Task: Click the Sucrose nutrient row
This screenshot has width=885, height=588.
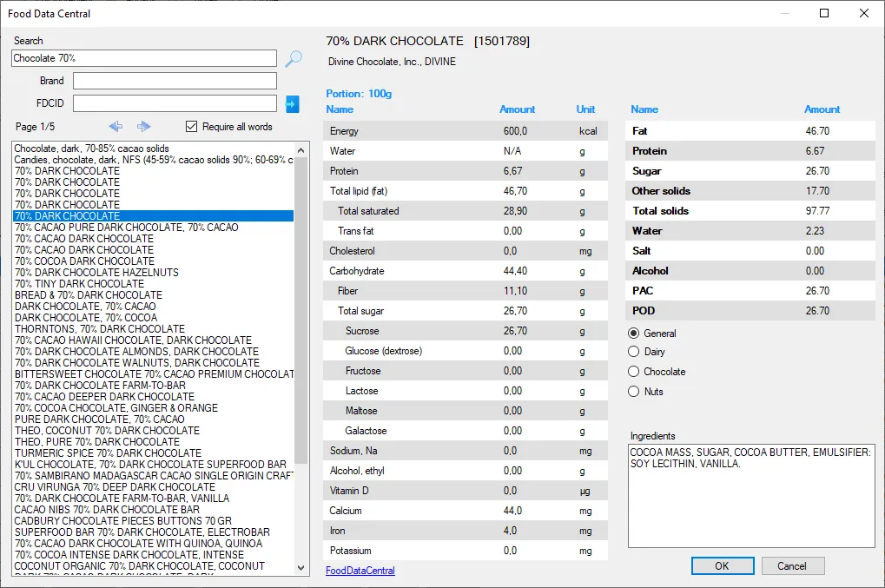Action: click(466, 331)
